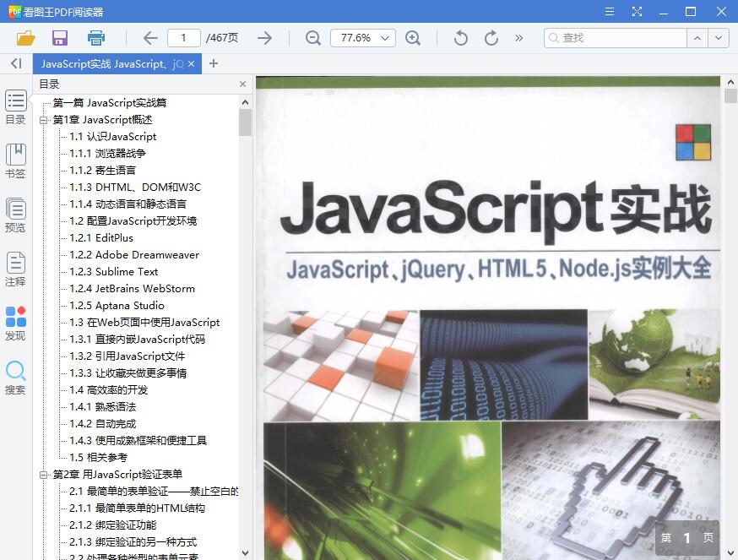Print the document with the printer icon
738x560 pixels.
point(96,38)
